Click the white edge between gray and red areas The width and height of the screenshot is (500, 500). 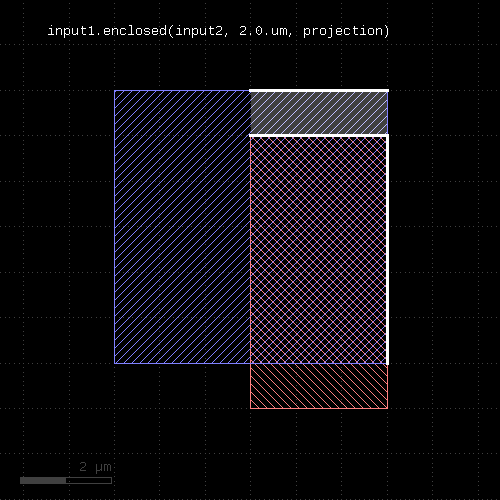(x=318, y=135)
